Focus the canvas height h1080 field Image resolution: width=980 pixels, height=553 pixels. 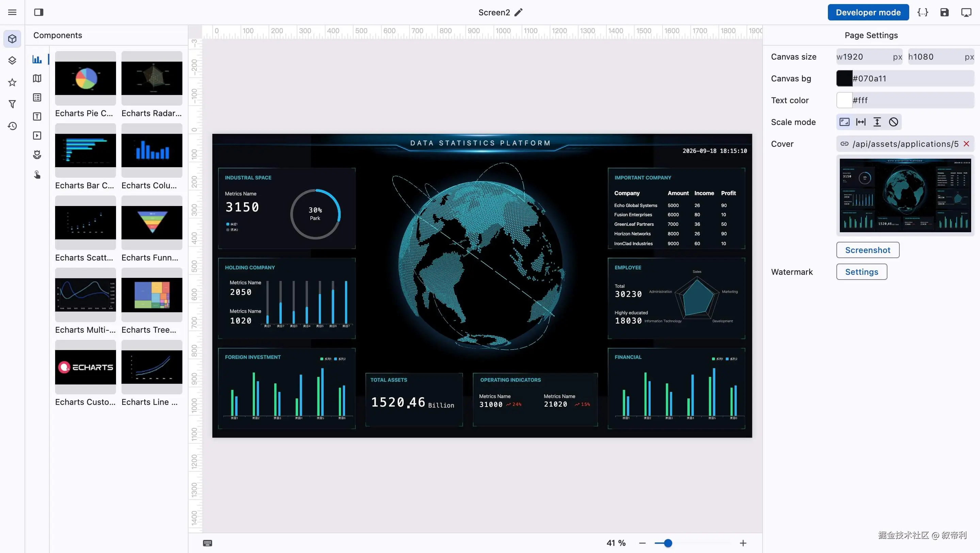(x=941, y=57)
